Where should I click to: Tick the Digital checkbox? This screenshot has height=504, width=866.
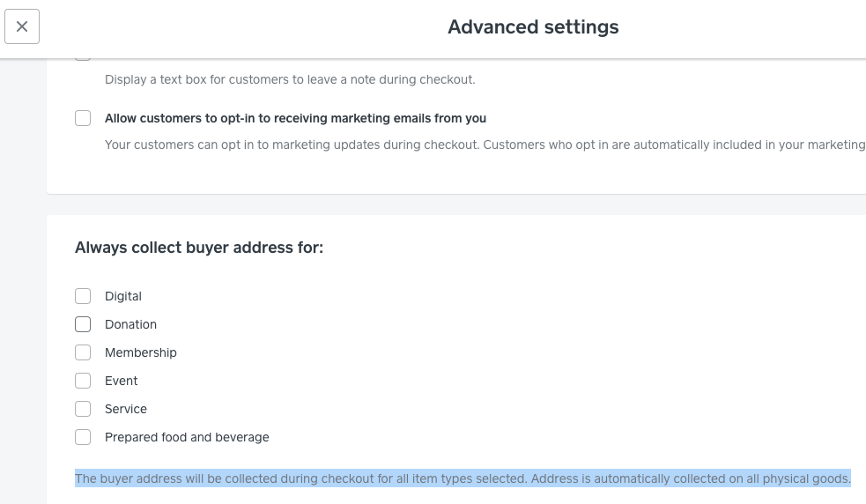83,296
